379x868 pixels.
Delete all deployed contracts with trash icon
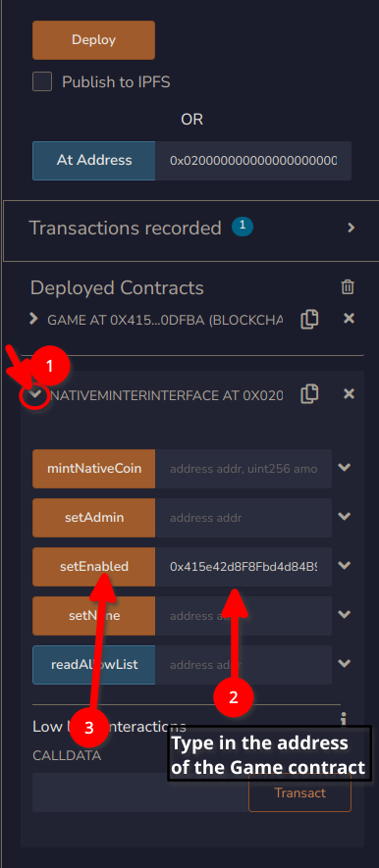click(348, 286)
